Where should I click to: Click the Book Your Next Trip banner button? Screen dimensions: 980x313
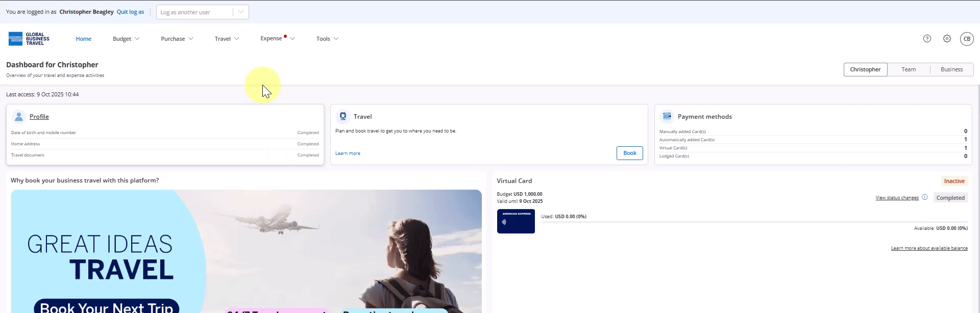(107, 307)
